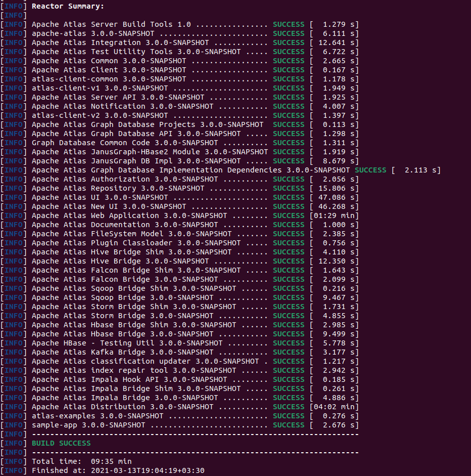Select 'Apache Atlas Documentation 3.0.0-SNAPSHOT' text
Screen dimensions: 471x476
pos(125,225)
